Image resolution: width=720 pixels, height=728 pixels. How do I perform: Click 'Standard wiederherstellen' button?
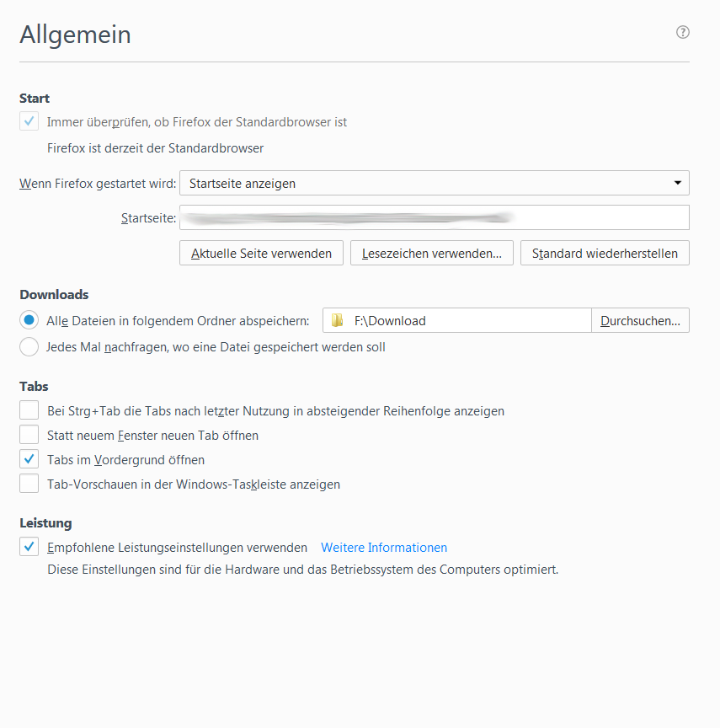(x=605, y=253)
